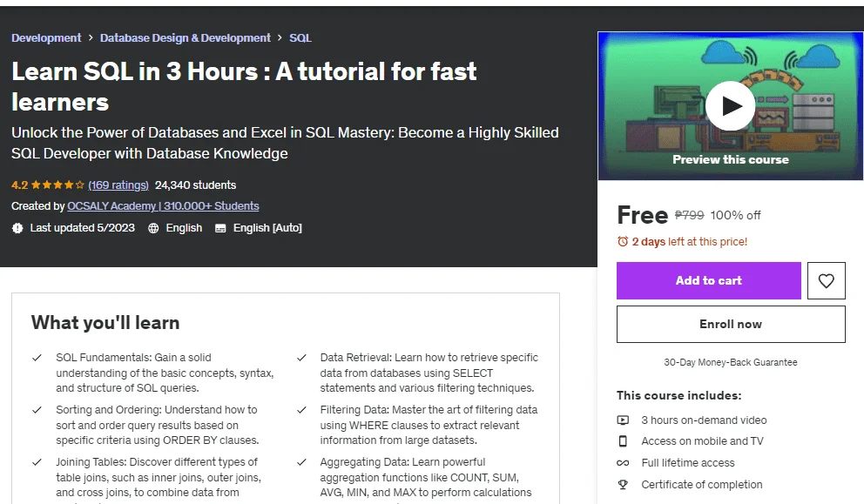864x504 pixels.
Task: Click 30-Day Money-Back Guarantee text
Action: point(731,362)
